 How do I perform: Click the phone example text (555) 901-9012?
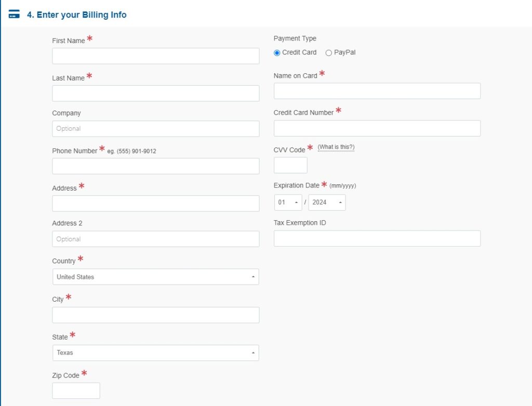click(x=137, y=151)
